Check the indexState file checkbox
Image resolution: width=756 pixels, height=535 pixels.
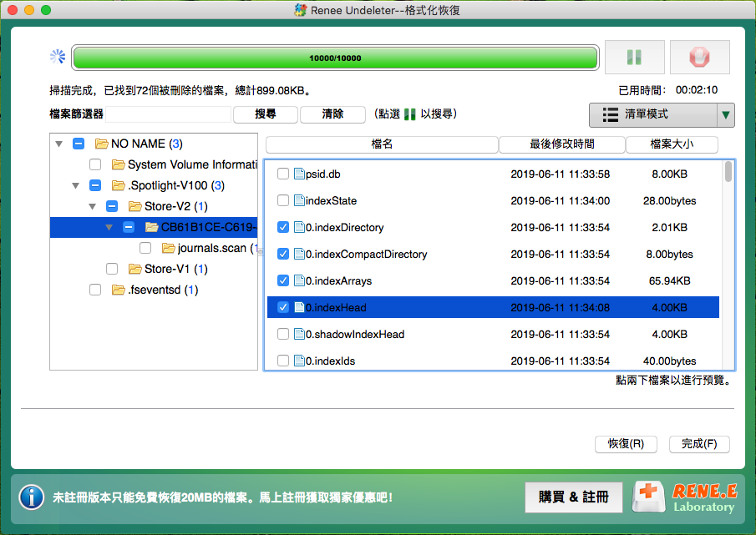tap(283, 201)
